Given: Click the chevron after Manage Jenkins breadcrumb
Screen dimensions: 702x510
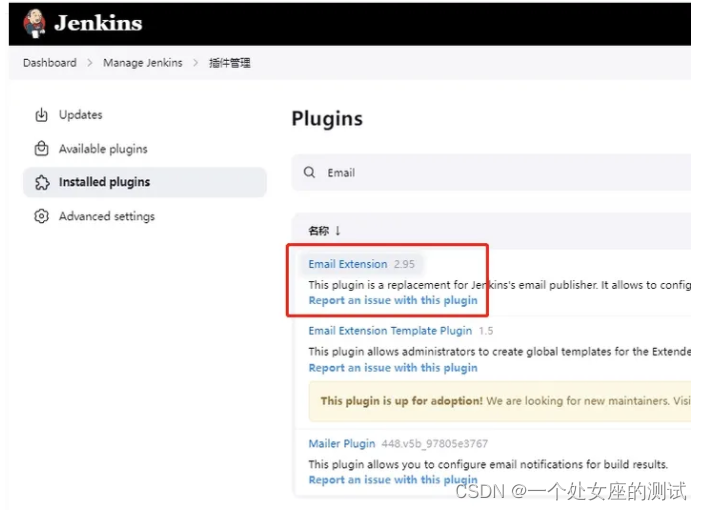Looking at the screenshot, I should tap(196, 63).
